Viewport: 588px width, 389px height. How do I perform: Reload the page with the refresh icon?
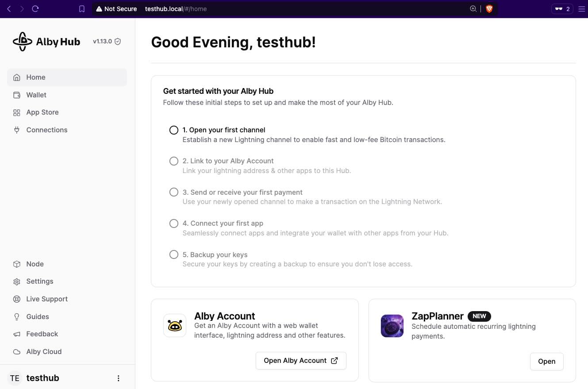35,8
